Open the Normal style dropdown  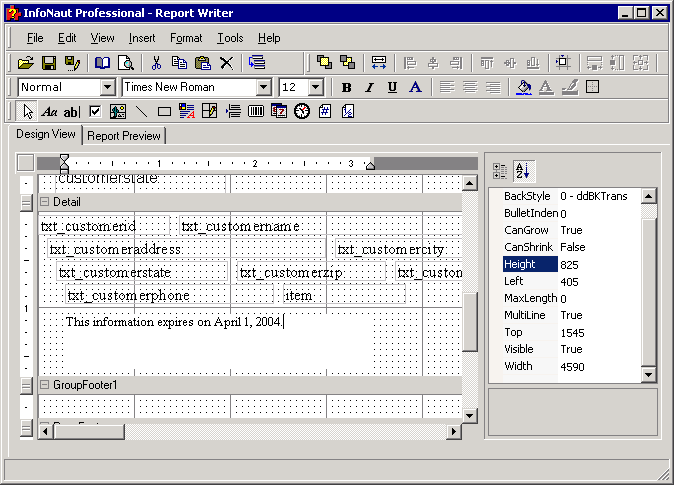coord(107,87)
